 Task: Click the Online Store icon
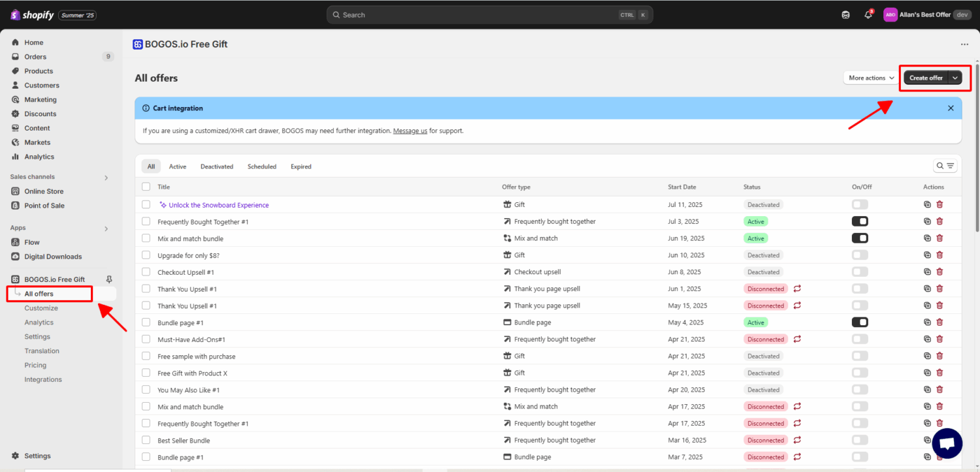point(16,191)
